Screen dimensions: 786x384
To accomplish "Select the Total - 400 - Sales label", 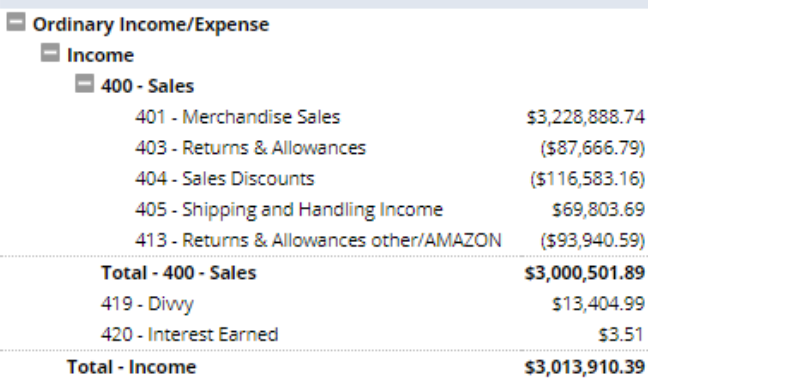I will click(x=178, y=273).
